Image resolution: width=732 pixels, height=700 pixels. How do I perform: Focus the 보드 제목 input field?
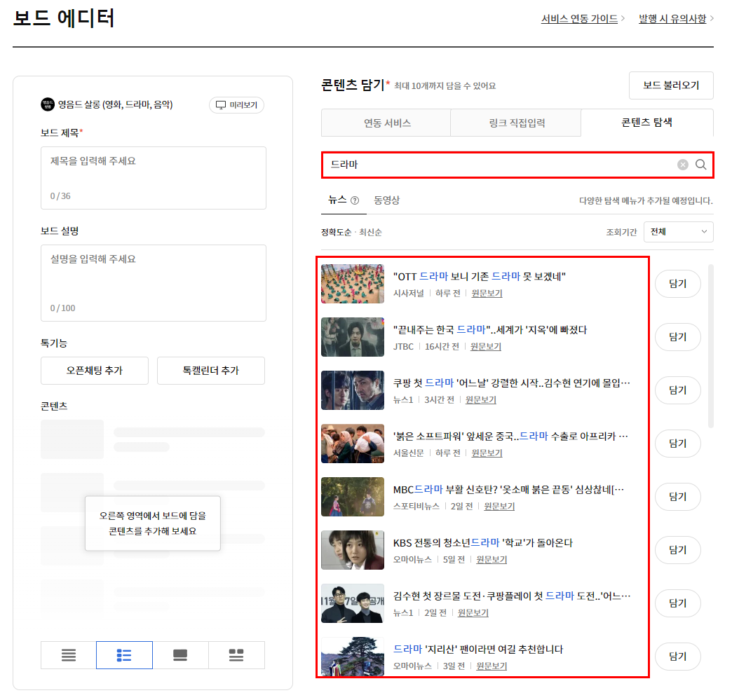click(153, 178)
